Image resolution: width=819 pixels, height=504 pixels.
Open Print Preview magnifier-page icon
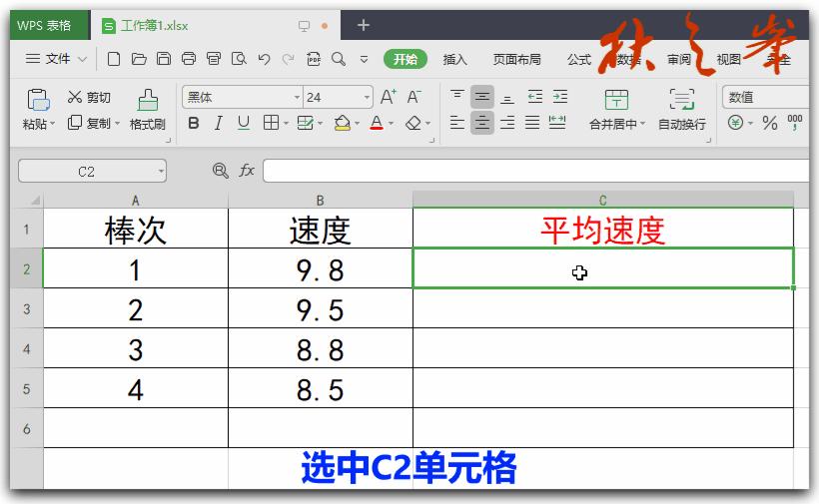tap(239, 59)
